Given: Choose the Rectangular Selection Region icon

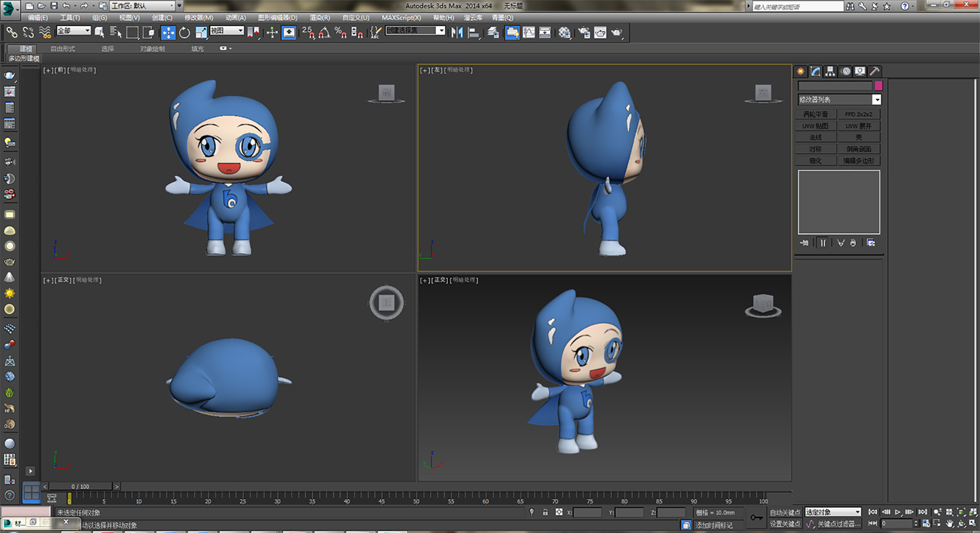Looking at the screenshot, I should [132, 33].
